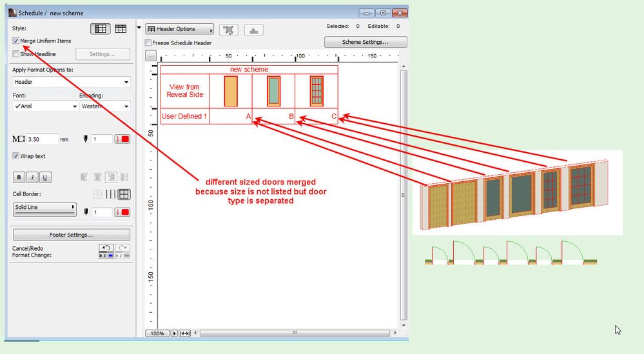Select vertical-only cell borders option
The width and height of the screenshot is (644, 354).
tap(110, 194)
